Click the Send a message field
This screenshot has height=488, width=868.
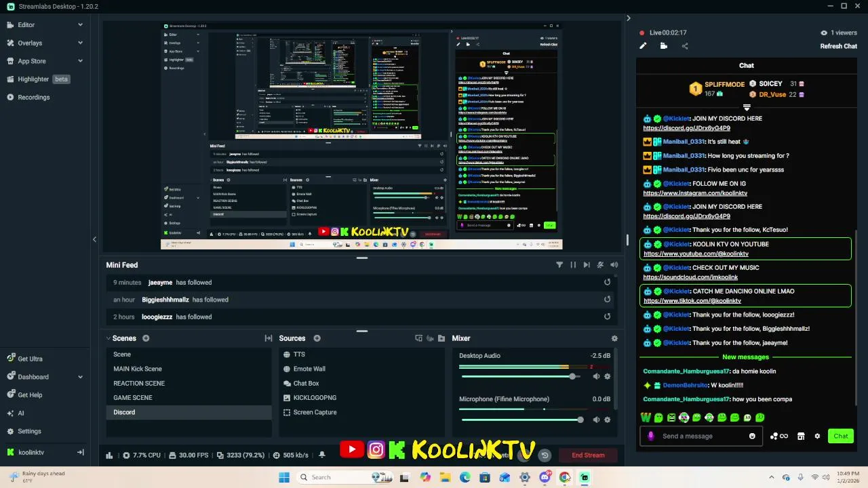point(701,436)
